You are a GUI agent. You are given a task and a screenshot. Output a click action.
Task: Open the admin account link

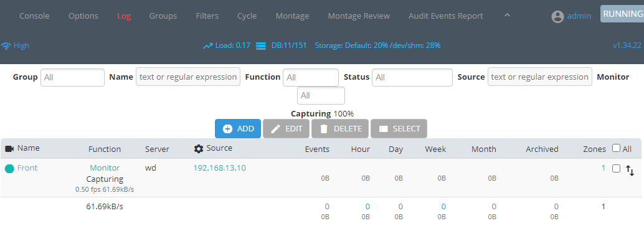pos(579,16)
